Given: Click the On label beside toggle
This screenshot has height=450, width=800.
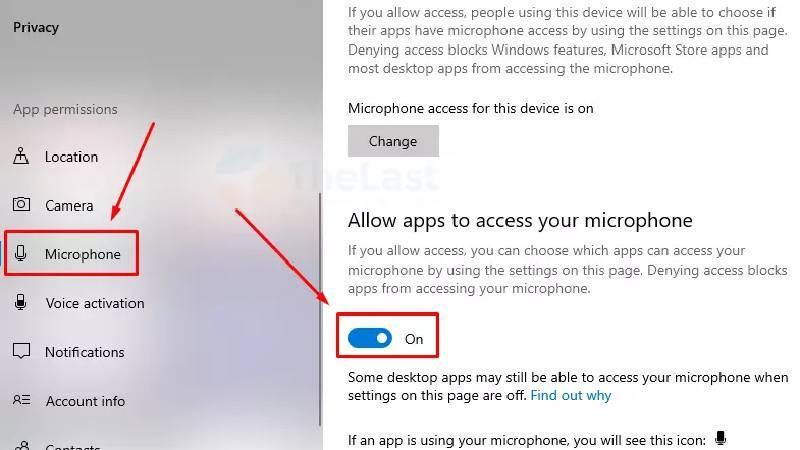Looking at the screenshot, I should 414,339.
